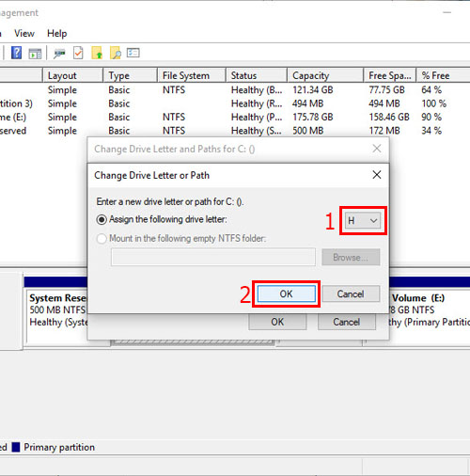Sort by the File System column header

[x=192, y=75]
